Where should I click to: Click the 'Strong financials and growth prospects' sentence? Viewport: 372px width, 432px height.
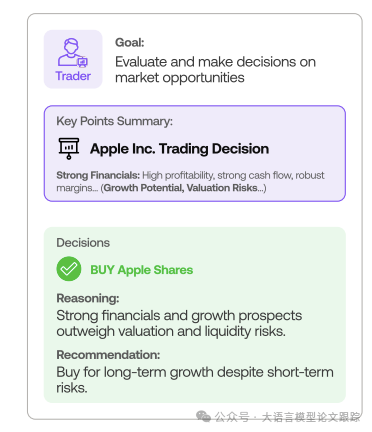179,323
